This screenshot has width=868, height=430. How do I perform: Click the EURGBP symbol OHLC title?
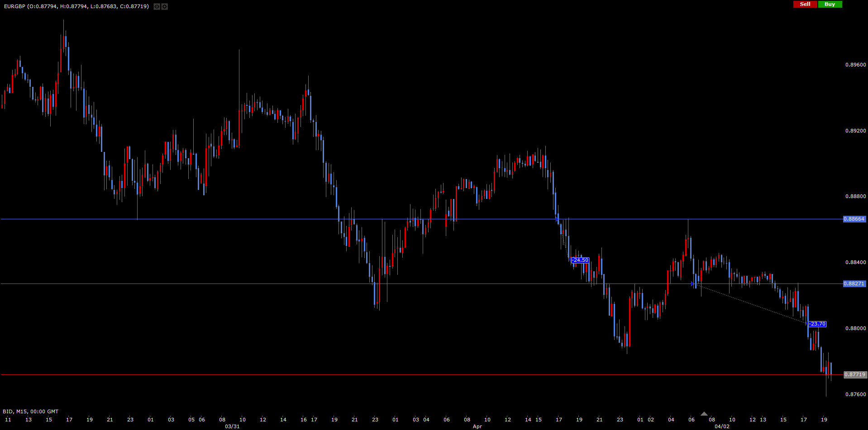76,6
